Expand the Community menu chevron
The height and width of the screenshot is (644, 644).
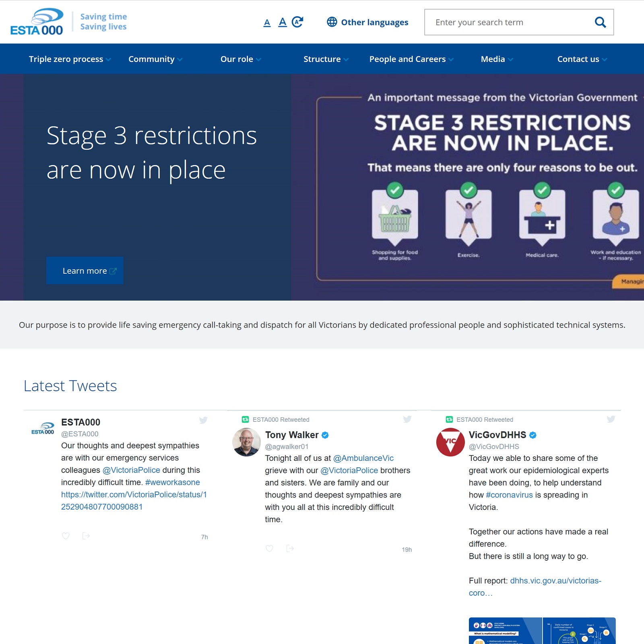tap(180, 60)
